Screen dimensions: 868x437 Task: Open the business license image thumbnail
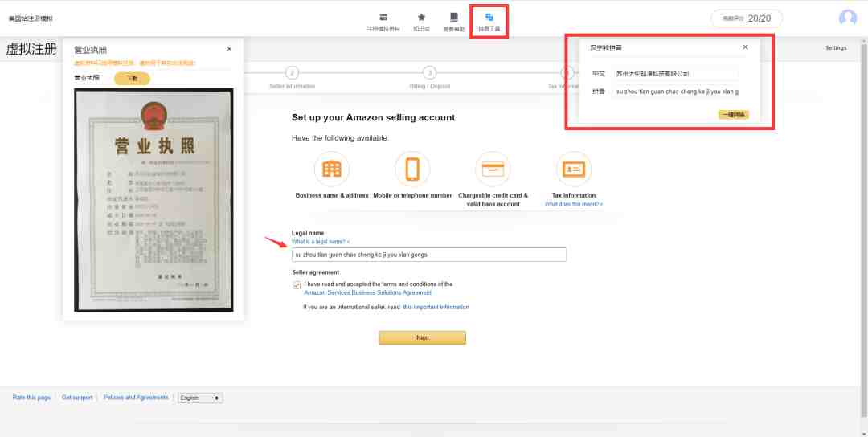tap(154, 200)
